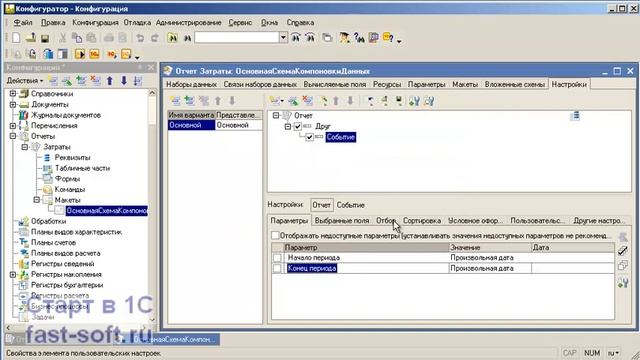This screenshot has width=640, height=360.
Task: Move item up with the blue up arrow
Action: 109,81
